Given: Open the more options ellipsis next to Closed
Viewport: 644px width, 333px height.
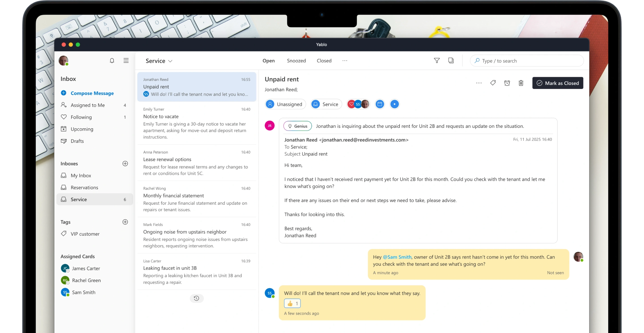Looking at the screenshot, I should coord(345,61).
